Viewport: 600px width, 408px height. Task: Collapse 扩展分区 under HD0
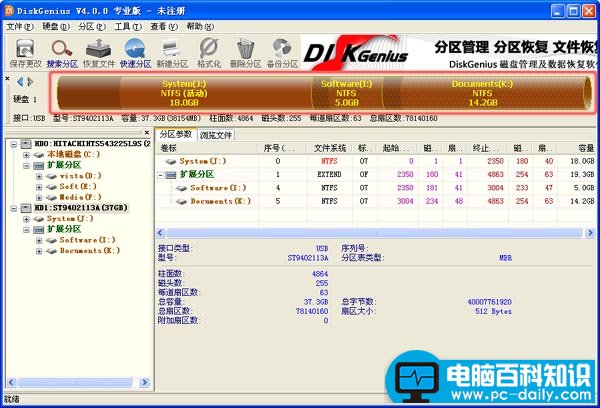point(26,166)
